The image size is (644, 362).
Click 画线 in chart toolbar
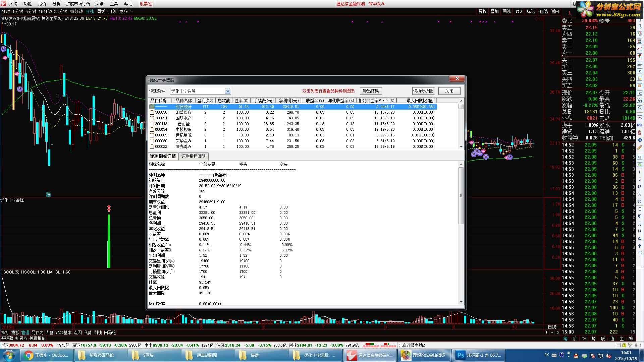506,11
